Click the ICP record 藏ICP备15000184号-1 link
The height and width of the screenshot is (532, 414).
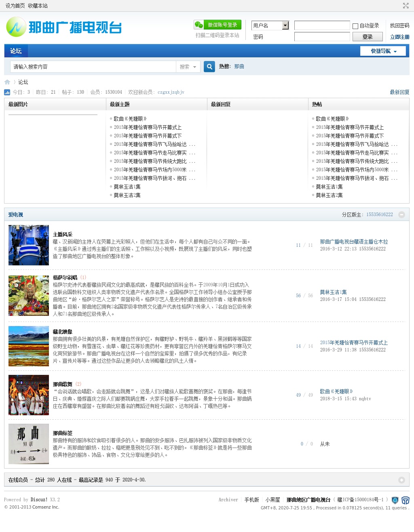(360, 500)
